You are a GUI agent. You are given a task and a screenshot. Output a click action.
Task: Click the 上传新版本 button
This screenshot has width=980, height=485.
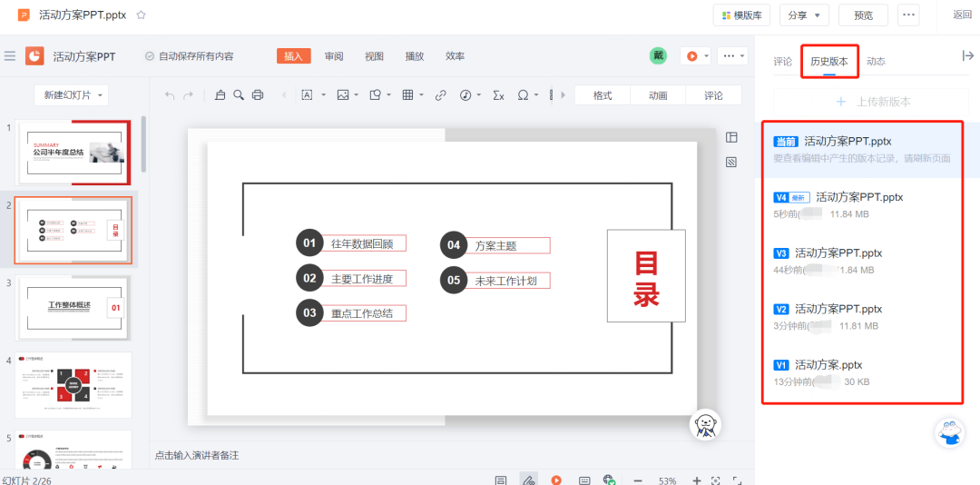tap(871, 102)
